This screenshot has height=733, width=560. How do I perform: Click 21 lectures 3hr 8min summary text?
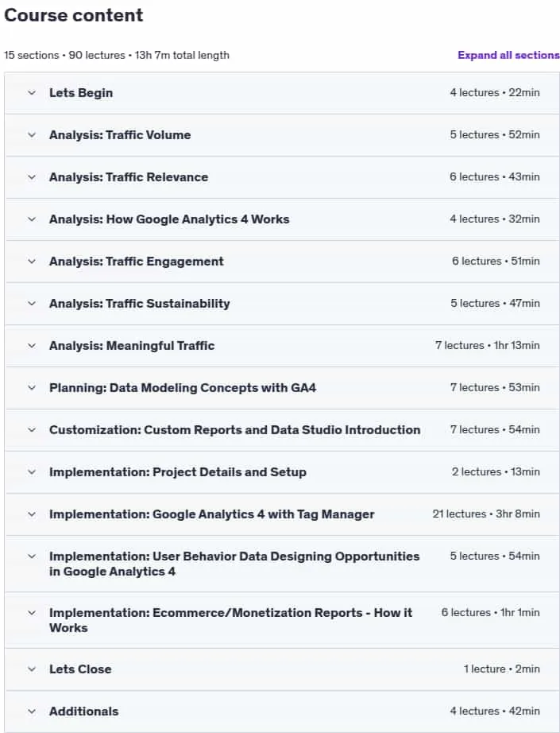coord(486,514)
